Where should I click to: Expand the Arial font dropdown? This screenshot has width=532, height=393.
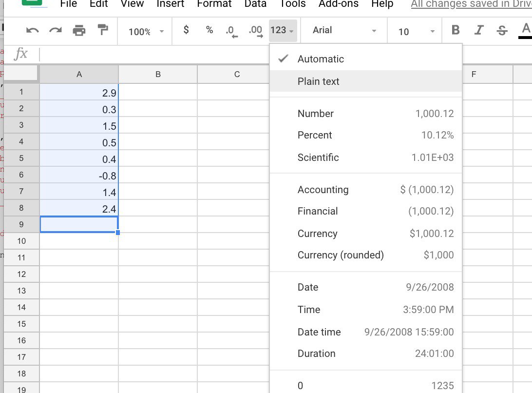pyautogui.click(x=344, y=30)
